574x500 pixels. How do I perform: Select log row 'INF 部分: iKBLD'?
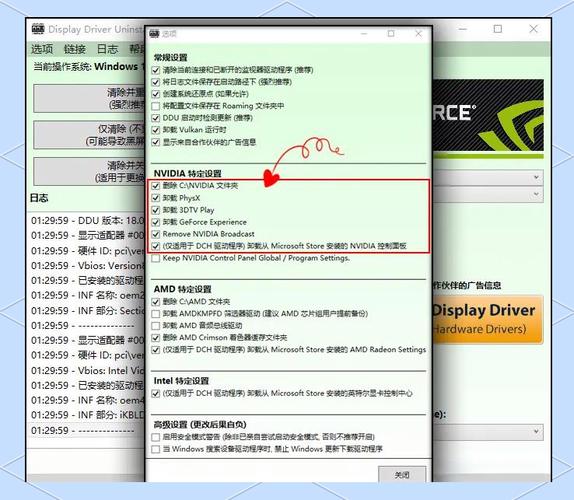(x=86, y=415)
